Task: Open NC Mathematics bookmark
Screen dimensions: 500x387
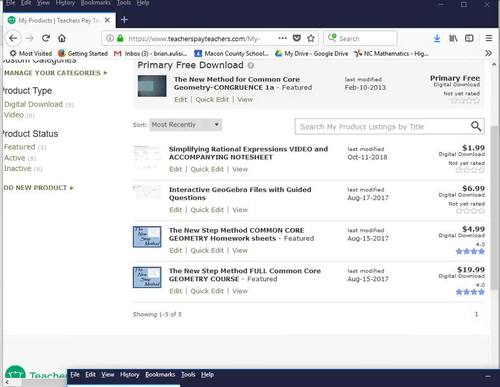Action: pyautogui.click(x=391, y=53)
